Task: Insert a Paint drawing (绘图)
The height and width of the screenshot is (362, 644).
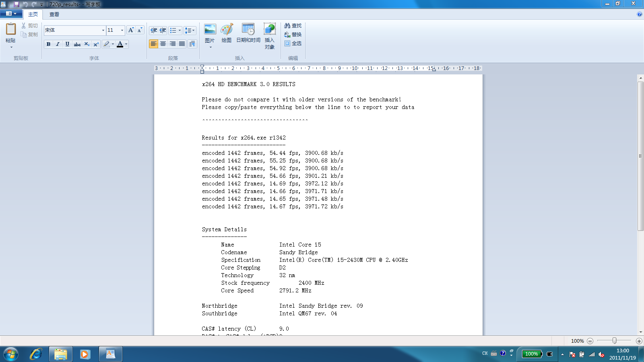Action: coord(227,33)
